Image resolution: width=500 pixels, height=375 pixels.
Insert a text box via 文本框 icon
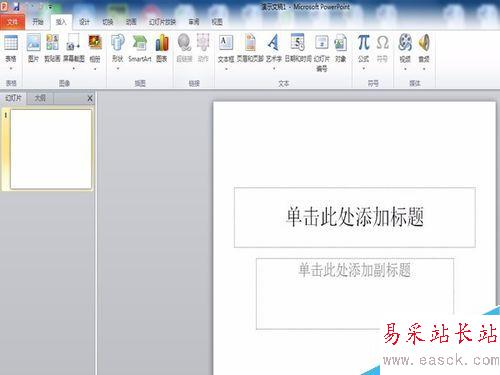[x=226, y=43]
